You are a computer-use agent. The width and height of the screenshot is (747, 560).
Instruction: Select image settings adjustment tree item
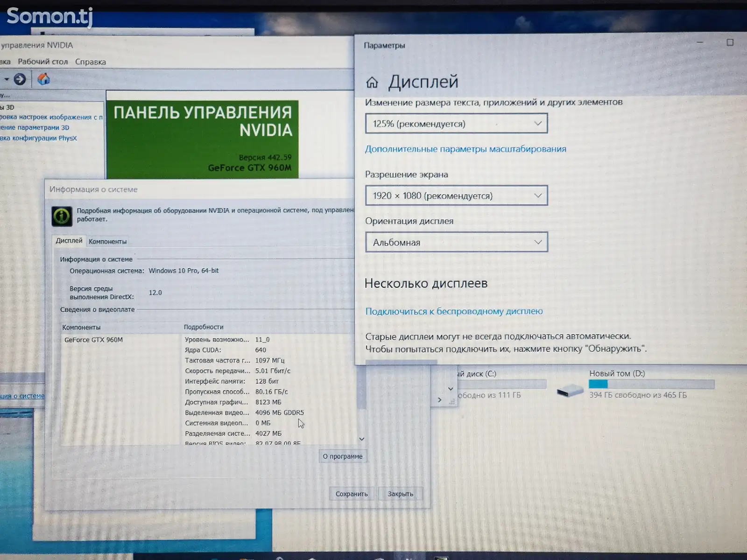(51, 117)
